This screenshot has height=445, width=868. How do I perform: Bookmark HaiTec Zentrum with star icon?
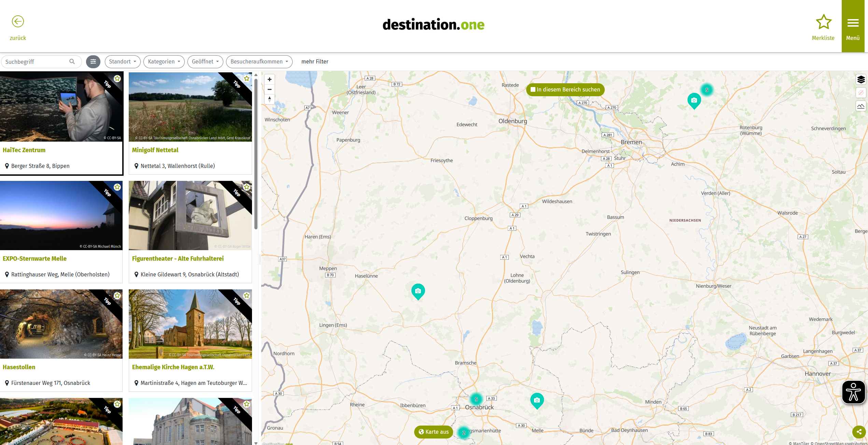coord(117,78)
